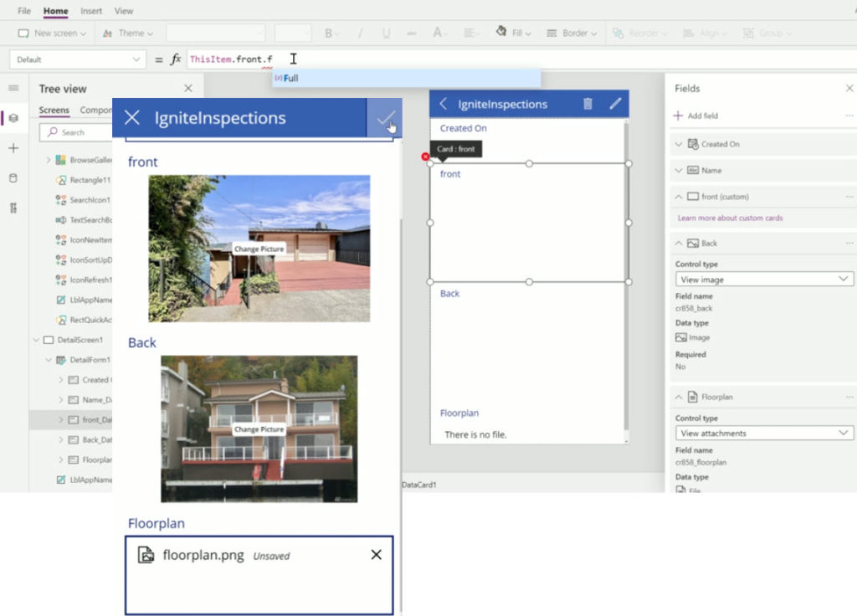Select the Home ribbon tab
The image size is (857, 616).
pyautogui.click(x=56, y=11)
